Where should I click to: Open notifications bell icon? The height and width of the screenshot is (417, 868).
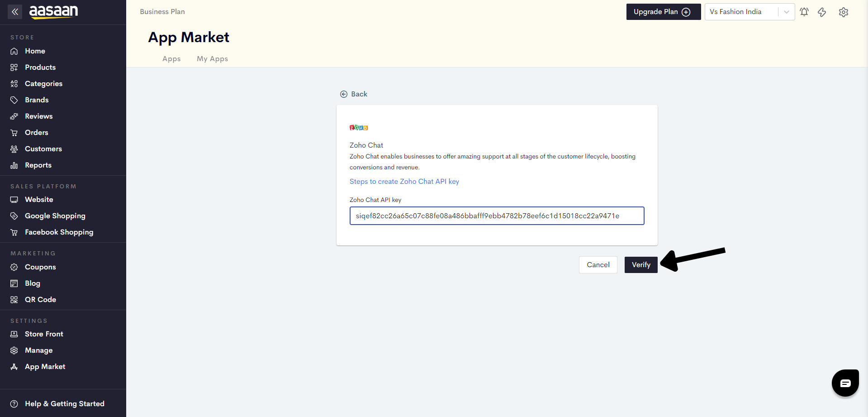[804, 12]
